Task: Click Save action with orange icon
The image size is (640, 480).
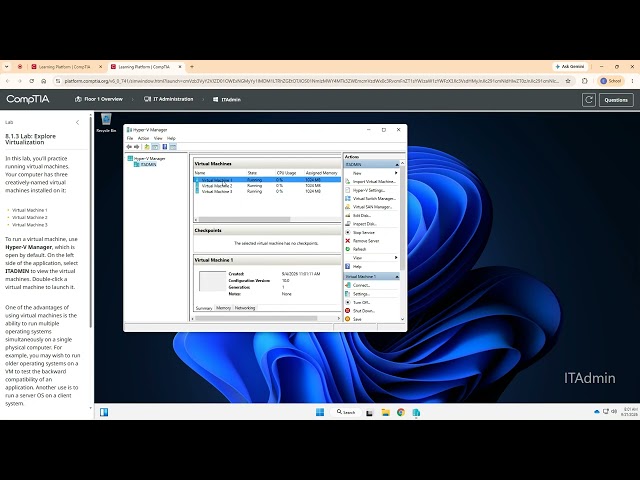Action: pyautogui.click(x=357, y=319)
